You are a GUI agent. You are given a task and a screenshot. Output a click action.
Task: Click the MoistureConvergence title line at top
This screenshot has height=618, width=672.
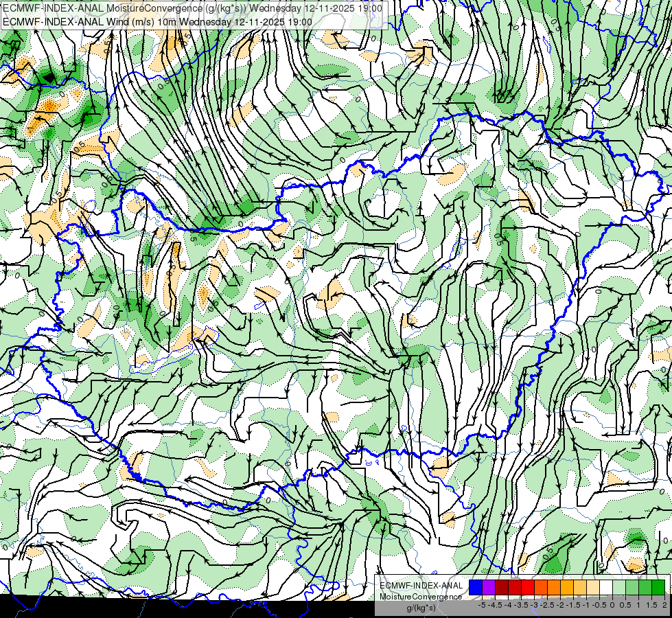tap(192, 8)
